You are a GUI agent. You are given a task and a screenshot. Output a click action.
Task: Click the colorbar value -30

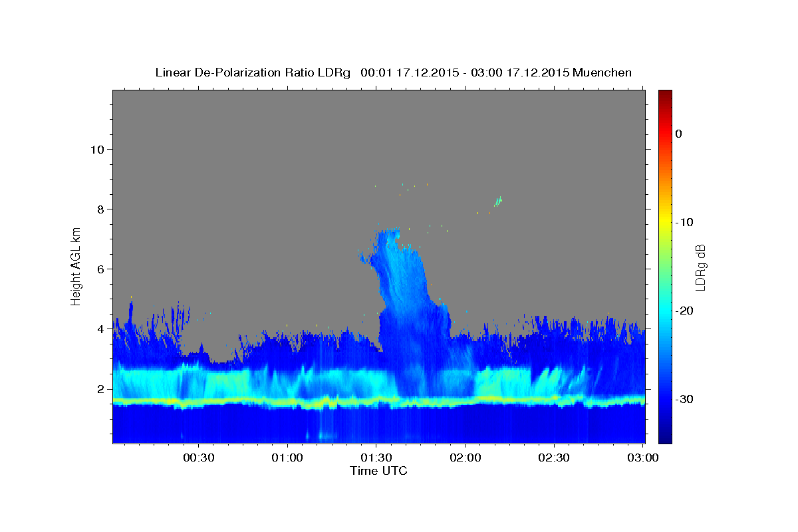coord(684,399)
